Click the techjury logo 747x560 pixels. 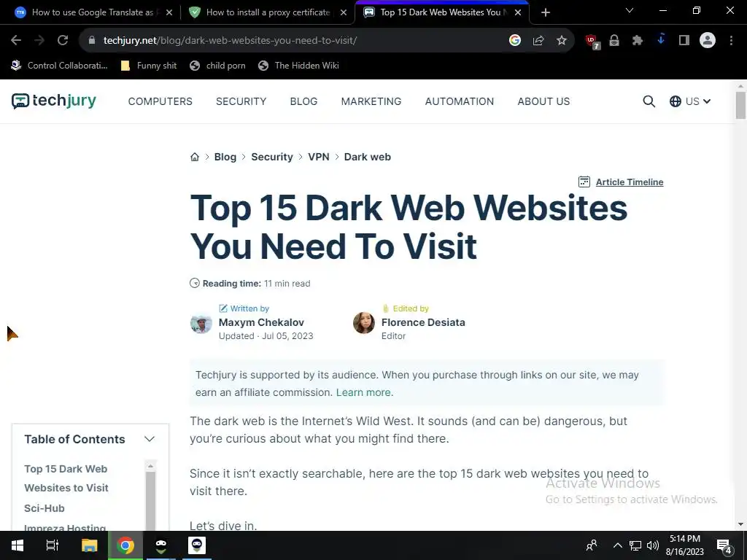click(x=54, y=101)
